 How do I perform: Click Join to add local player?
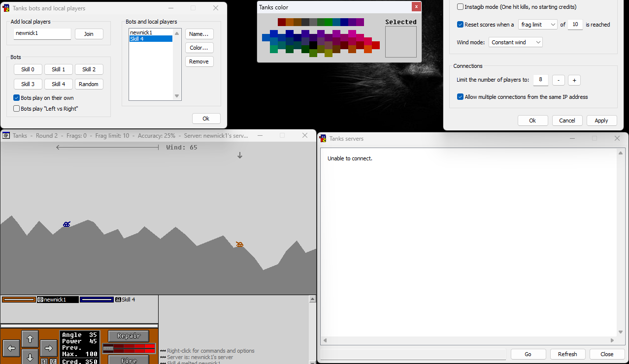point(89,34)
